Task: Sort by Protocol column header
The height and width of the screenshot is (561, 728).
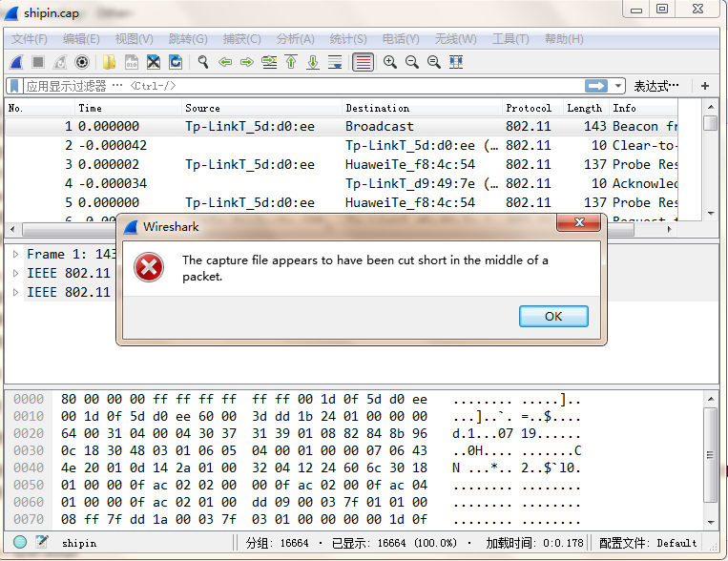Action: pos(532,108)
